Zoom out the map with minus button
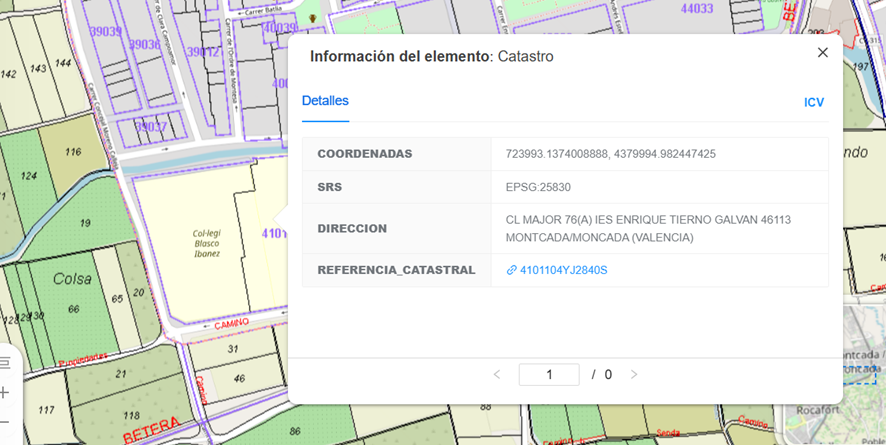Viewport: 886px width, 445px height. [4, 421]
